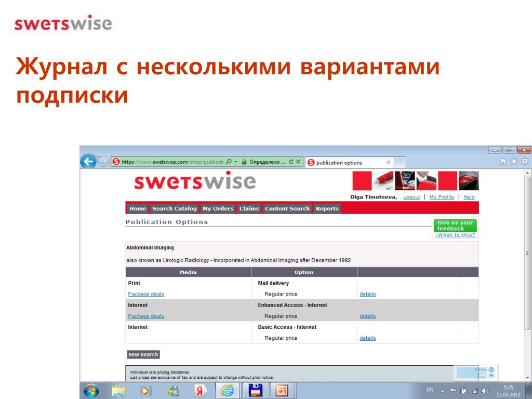Click the page vertical scrollbar thumb

pos(527,253)
